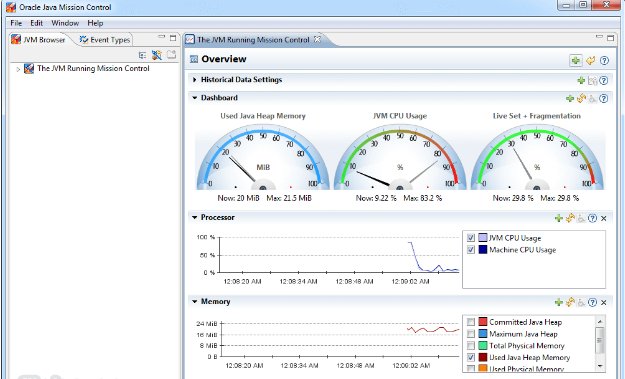The image size is (625, 379).
Task: Click the green plus icon in the Overview header
Action: pos(576,61)
